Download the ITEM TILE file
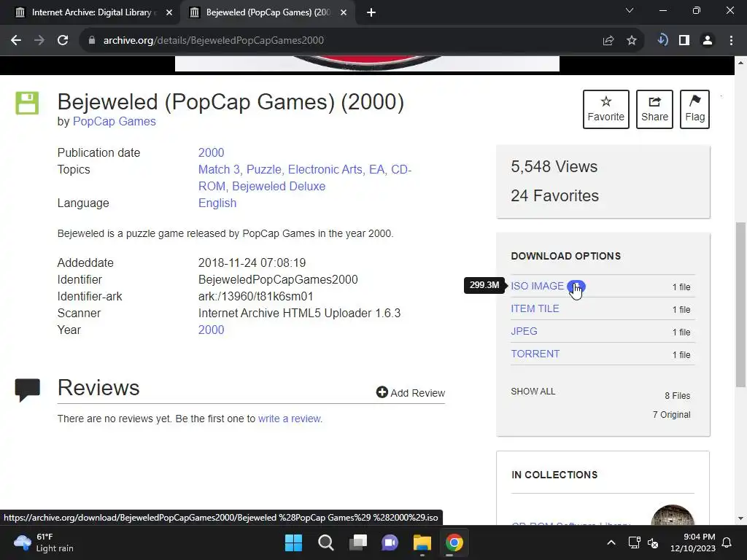The image size is (747, 560). click(535, 308)
